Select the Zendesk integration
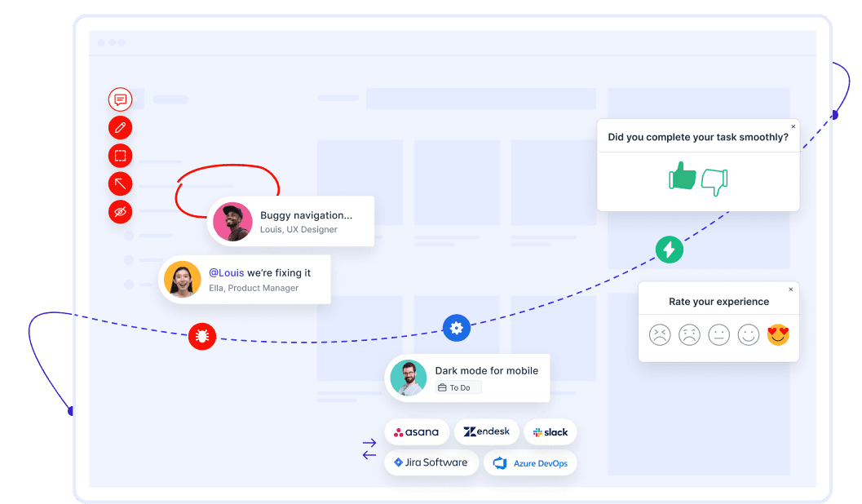 487,431
